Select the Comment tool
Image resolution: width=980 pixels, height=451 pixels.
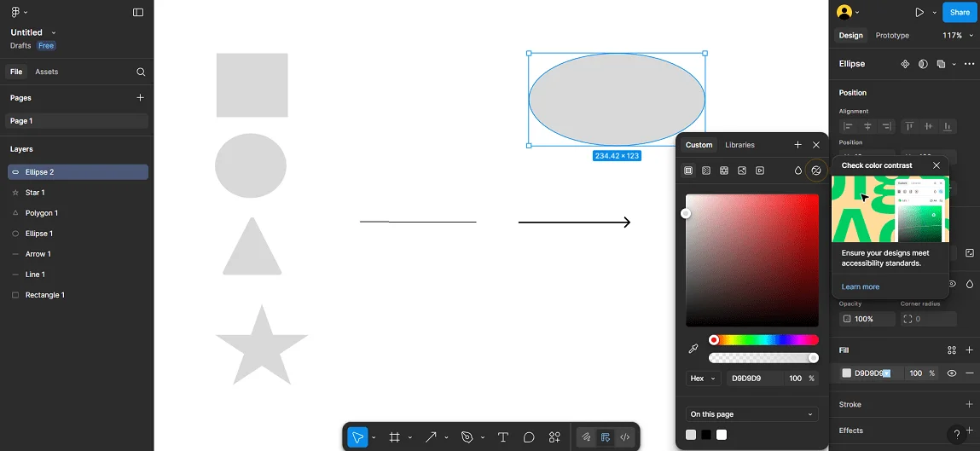click(x=529, y=437)
